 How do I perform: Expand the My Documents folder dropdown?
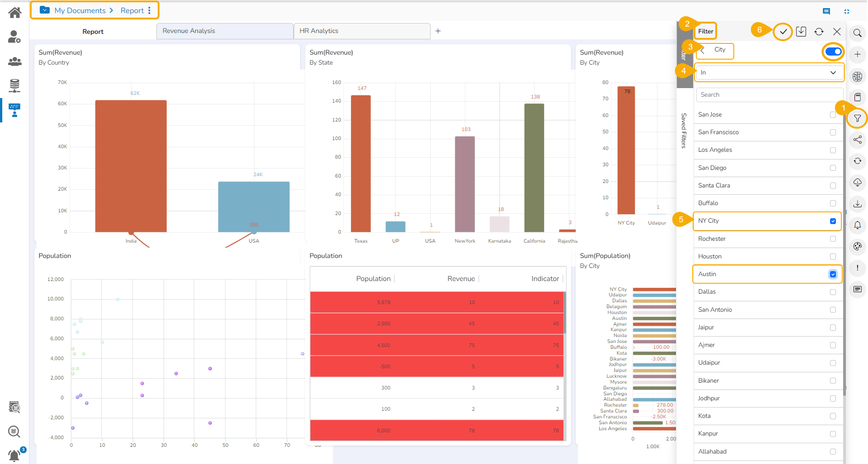point(45,10)
